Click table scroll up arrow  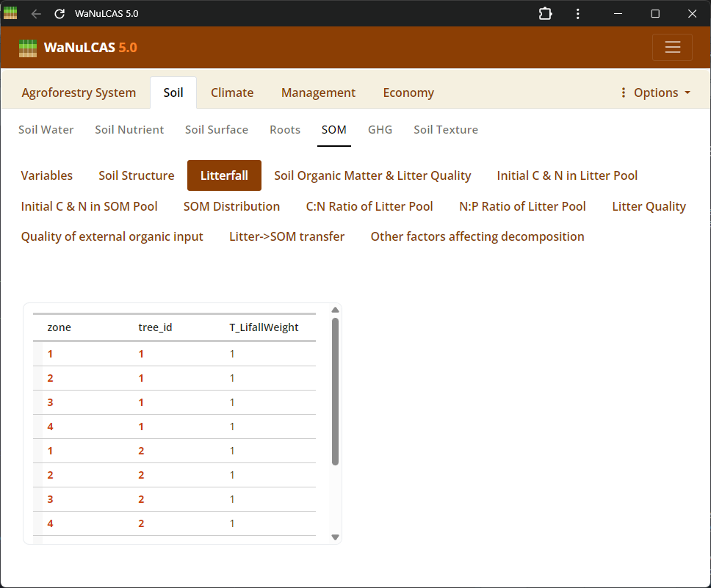[x=336, y=310]
